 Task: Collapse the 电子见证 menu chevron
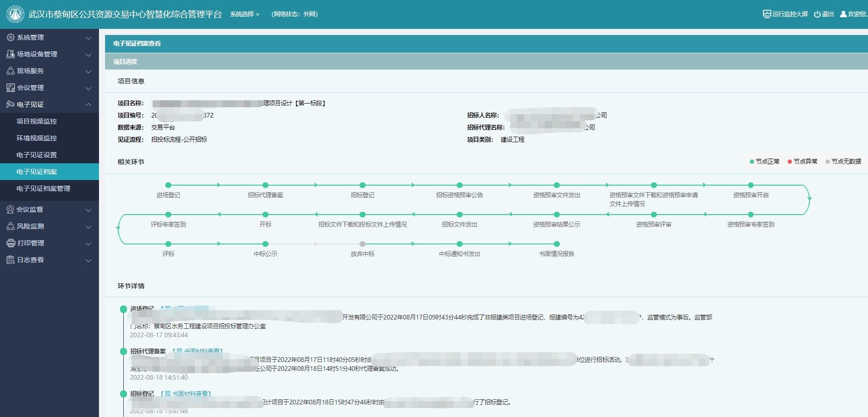pyautogui.click(x=88, y=104)
